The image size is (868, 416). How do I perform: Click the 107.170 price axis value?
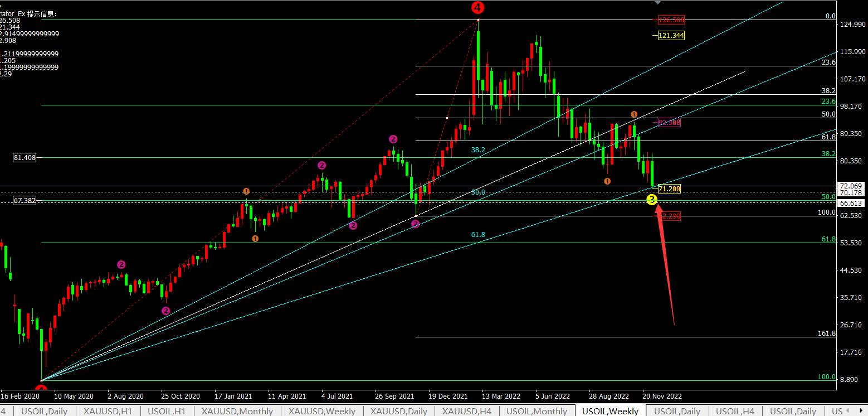tap(852, 79)
